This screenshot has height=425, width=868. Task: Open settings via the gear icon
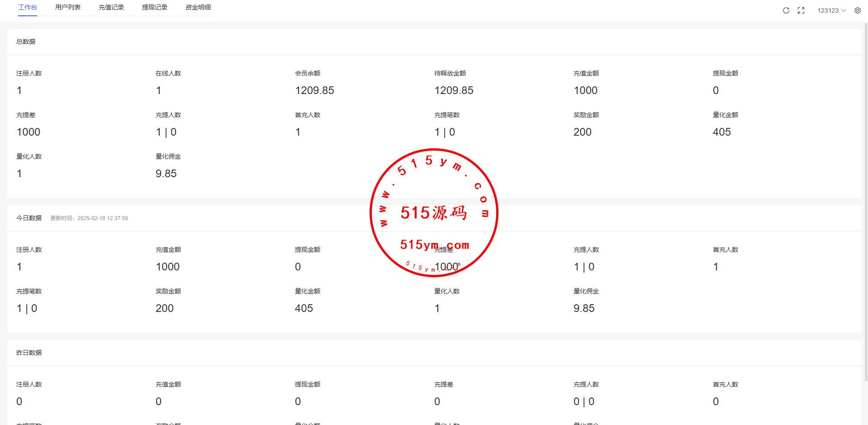(x=858, y=10)
